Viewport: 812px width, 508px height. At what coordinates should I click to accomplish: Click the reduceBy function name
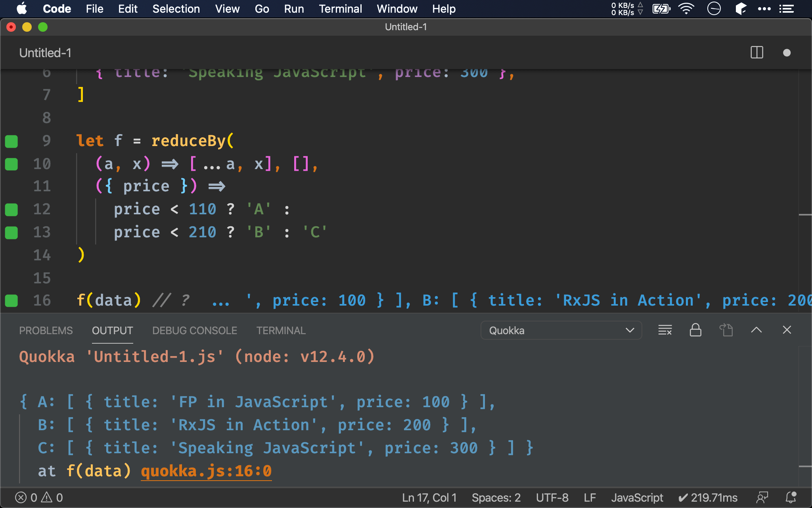[x=188, y=141]
